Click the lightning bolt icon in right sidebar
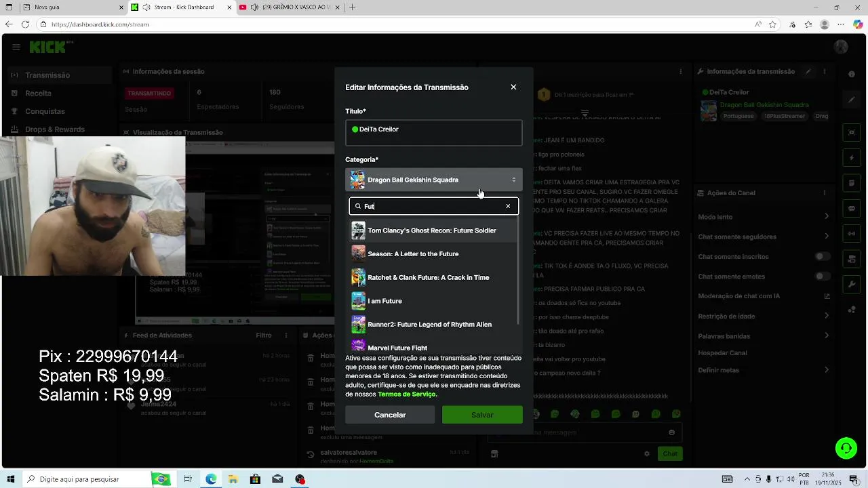Viewport: 868px width, 488px height. [852, 158]
